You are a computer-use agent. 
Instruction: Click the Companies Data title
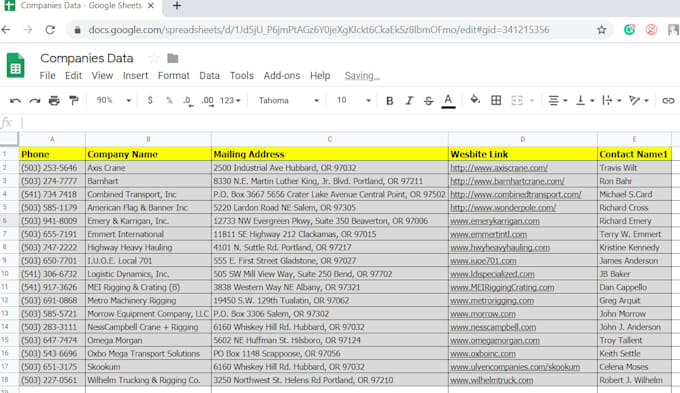pos(87,58)
